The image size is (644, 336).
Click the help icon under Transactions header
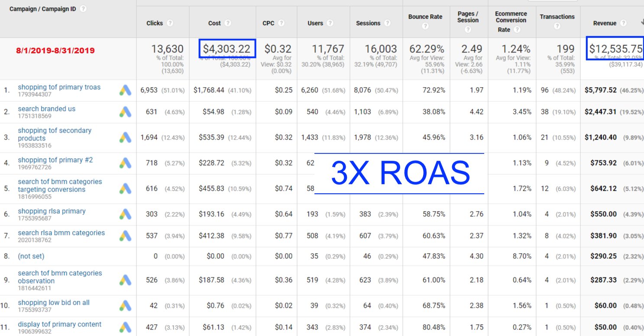click(x=557, y=26)
